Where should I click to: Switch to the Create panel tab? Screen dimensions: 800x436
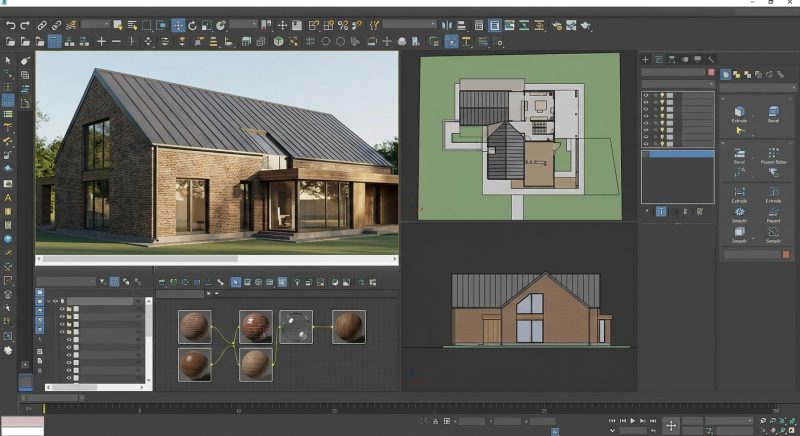pyautogui.click(x=645, y=60)
